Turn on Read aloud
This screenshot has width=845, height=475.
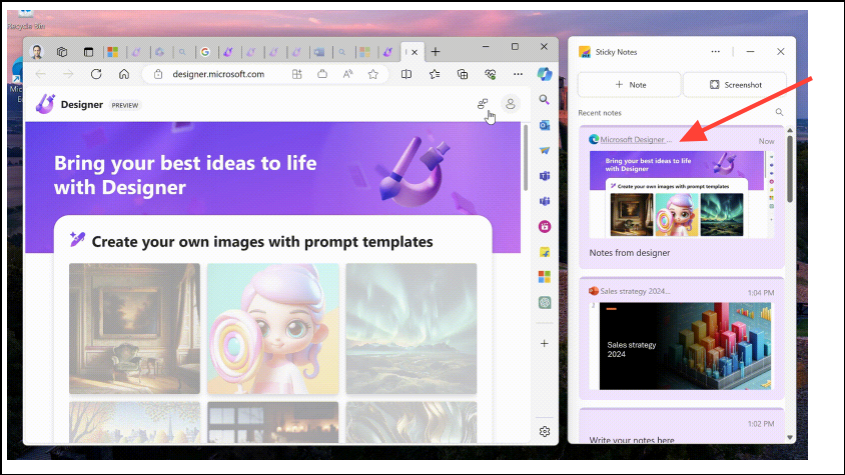click(348, 74)
